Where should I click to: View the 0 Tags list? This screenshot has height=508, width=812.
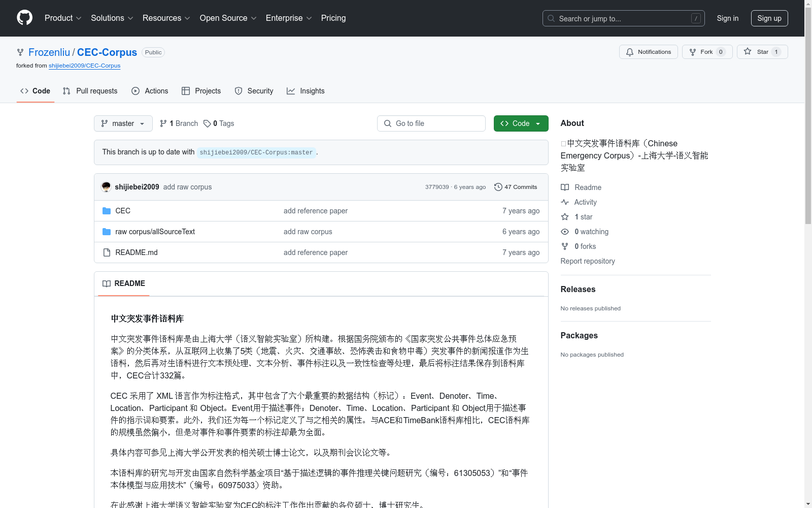(219, 123)
